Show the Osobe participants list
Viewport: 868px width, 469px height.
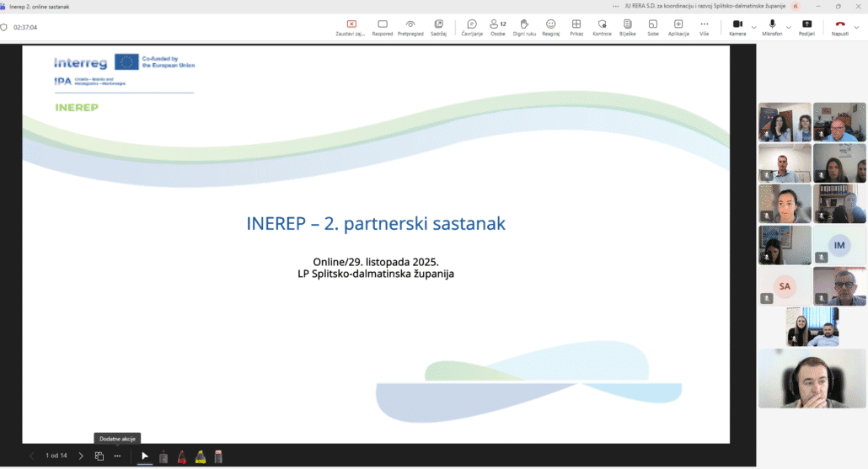pyautogui.click(x=497, y=27)
